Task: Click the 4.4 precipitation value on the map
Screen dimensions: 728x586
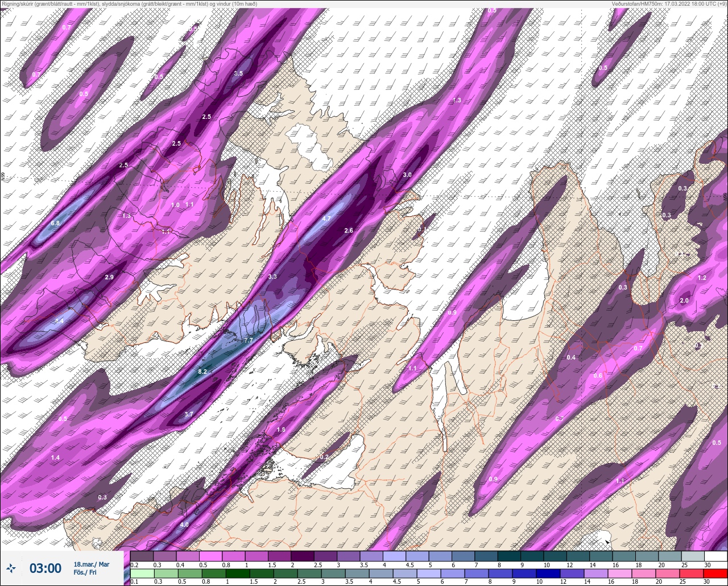Action: (60, 321)
